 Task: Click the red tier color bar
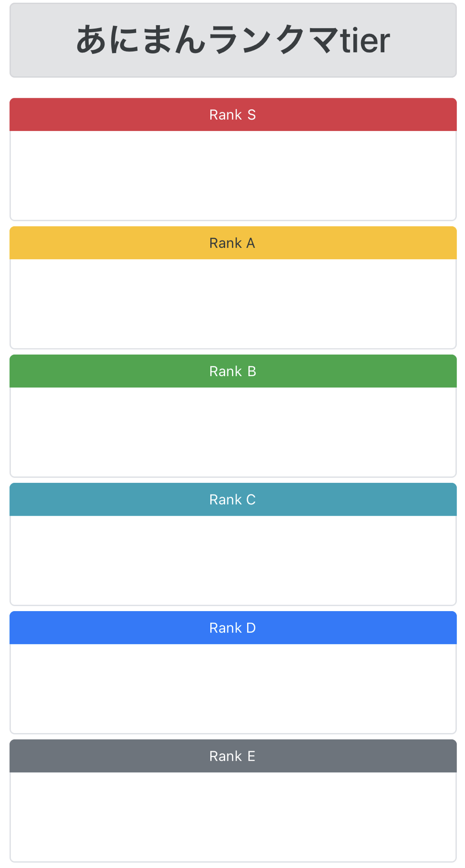click(112, 115)
